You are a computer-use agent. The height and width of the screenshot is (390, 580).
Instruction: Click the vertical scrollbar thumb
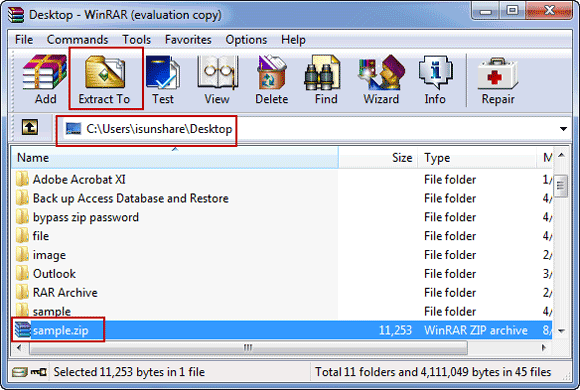(561, 186)
